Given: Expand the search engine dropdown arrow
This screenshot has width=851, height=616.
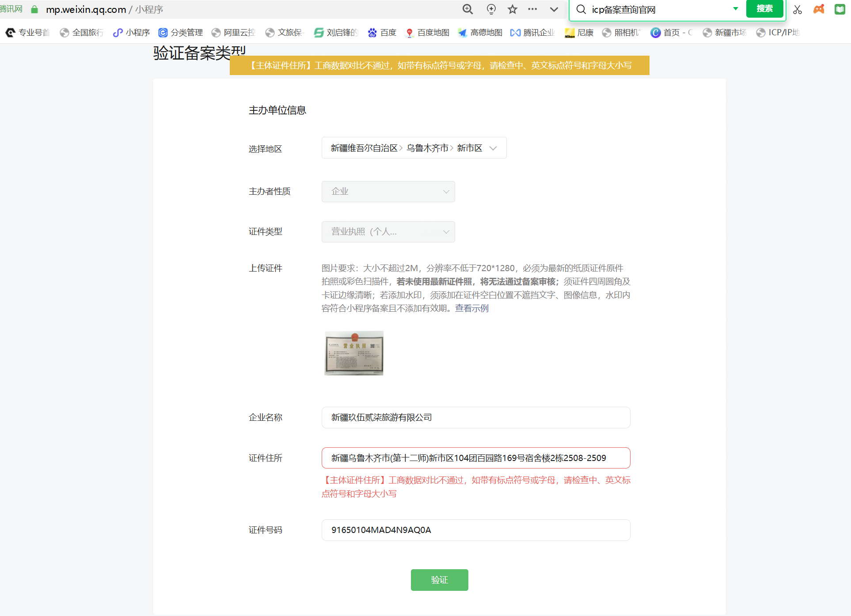Looking at the screenshot, I should 736,9.
